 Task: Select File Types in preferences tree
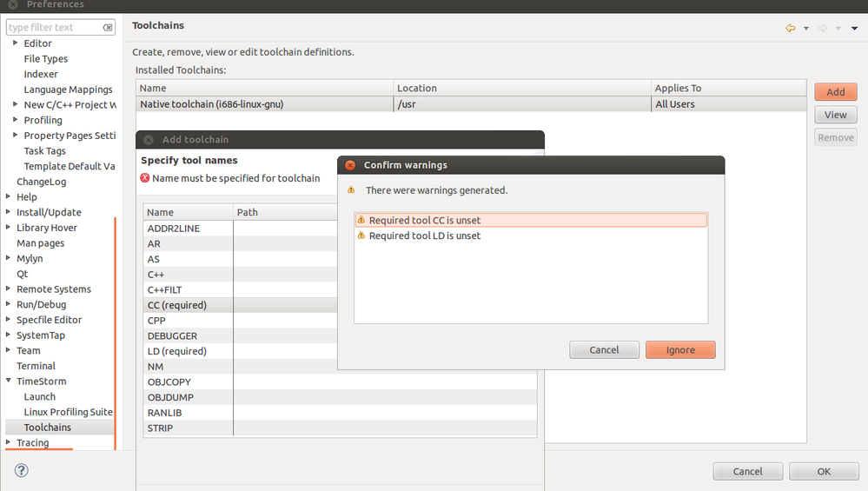pos(45,59)
